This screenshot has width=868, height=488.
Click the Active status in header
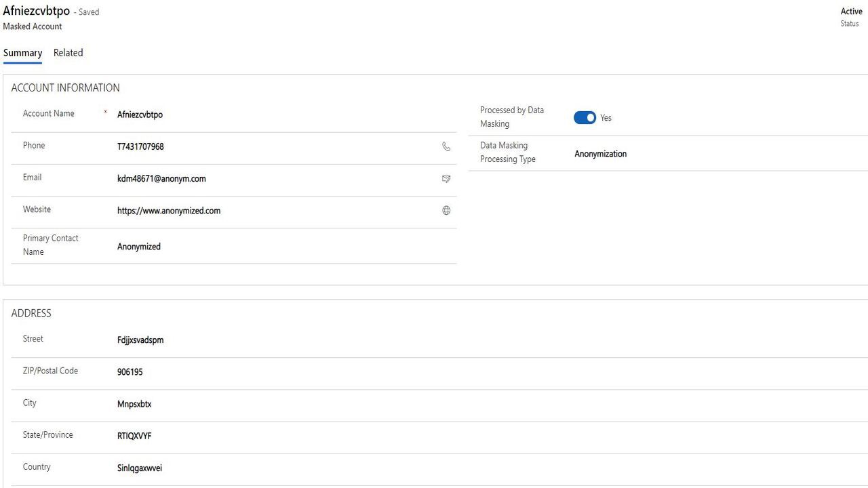[851, 12]
